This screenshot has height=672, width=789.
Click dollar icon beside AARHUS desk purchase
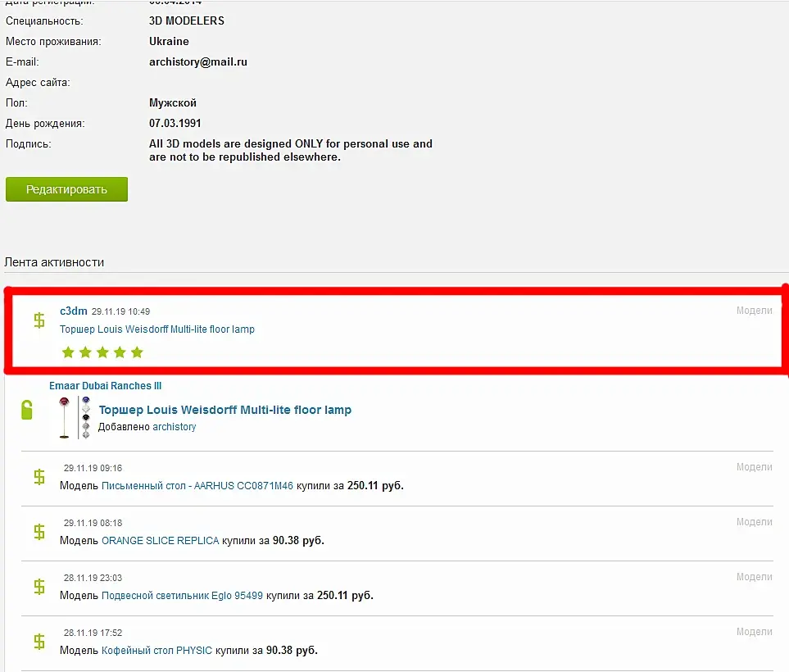(39, 477)
